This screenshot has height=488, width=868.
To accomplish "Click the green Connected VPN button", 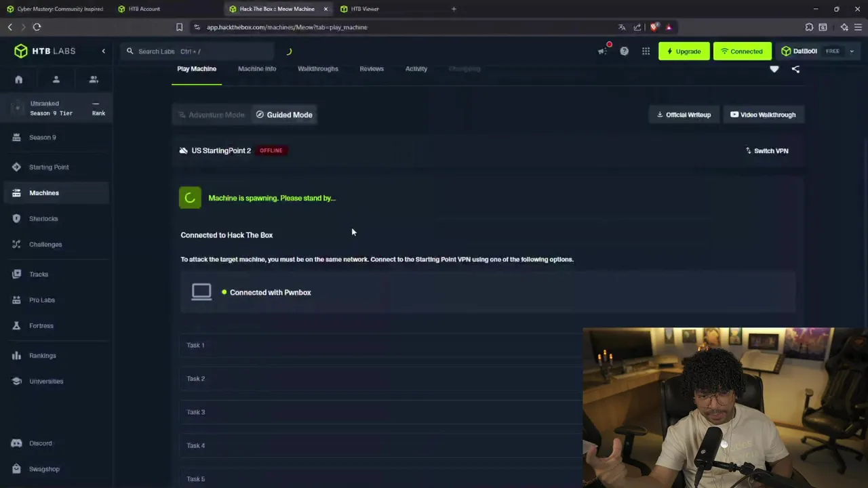I will coord(742,52).
